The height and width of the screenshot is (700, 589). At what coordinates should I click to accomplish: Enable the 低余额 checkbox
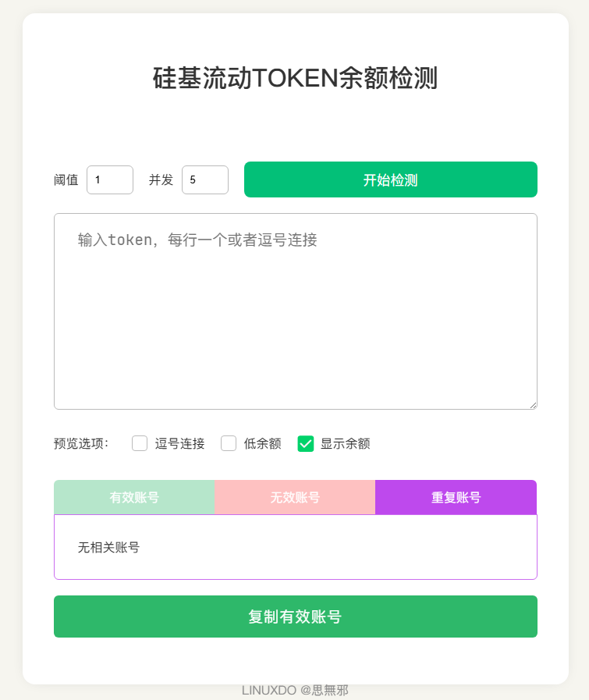[x=229, y=444]
